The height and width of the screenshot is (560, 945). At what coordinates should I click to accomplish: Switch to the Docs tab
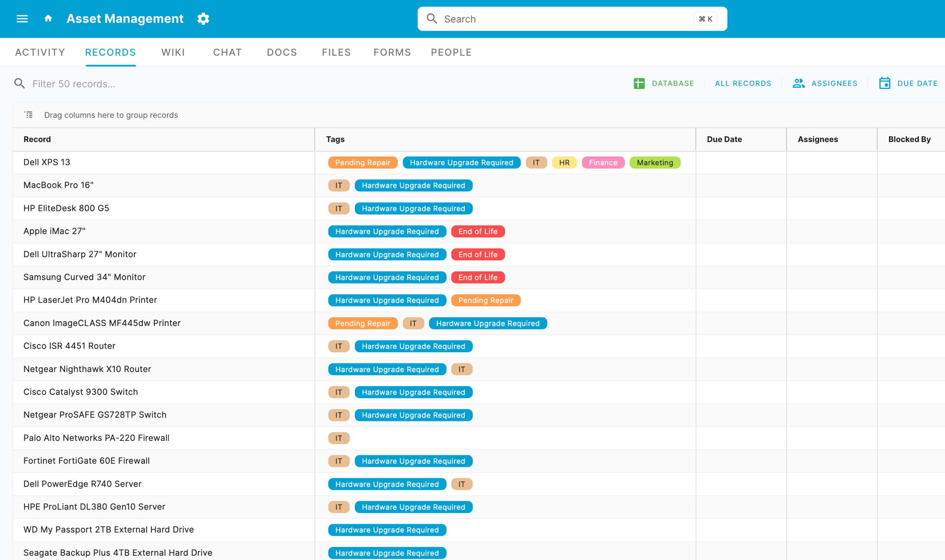[x=282, y=52]
